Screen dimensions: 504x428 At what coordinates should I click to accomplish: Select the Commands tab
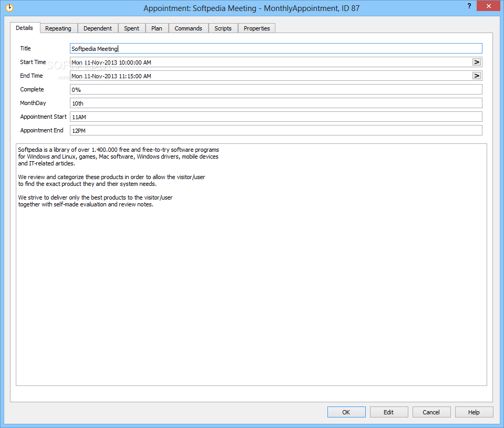pos(188,28)
